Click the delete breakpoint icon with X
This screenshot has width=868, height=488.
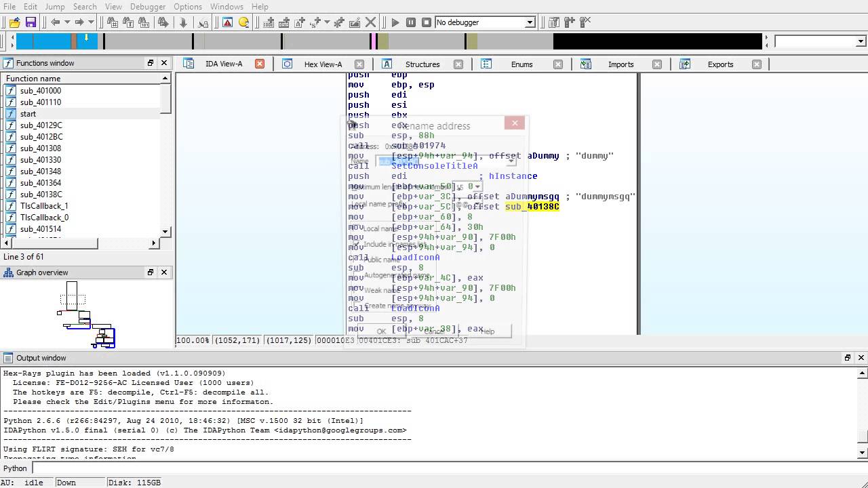pyautogui.click(x=585, y=22)
